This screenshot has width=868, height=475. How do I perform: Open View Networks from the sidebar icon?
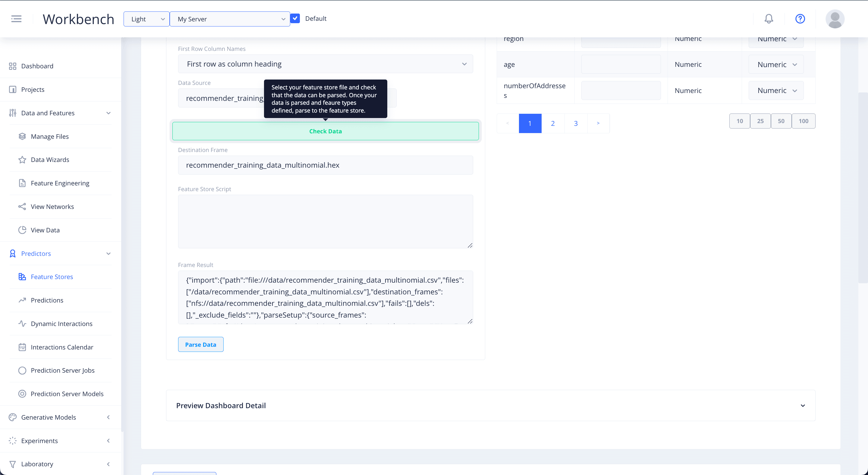tap(22, 206)
